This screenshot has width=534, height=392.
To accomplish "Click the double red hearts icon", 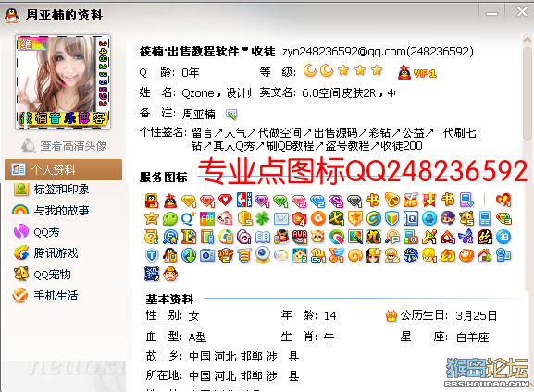I will coord(503,200).
